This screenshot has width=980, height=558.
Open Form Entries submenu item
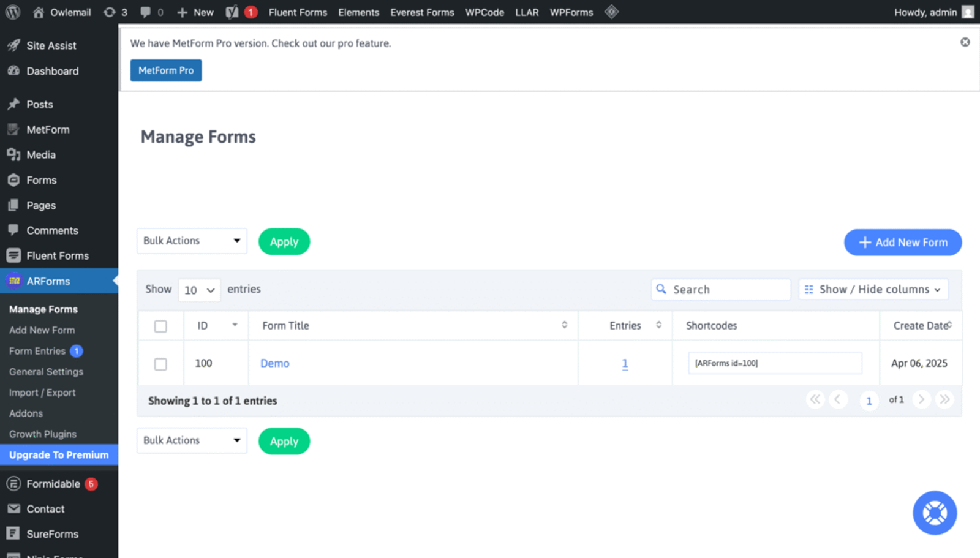tap(37, 351)
